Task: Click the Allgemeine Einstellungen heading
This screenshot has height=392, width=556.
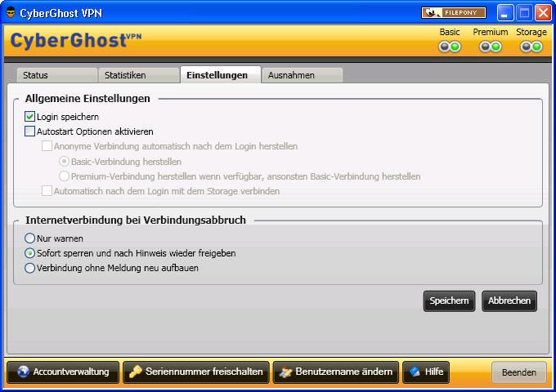Action: click(x=87, y=99)
